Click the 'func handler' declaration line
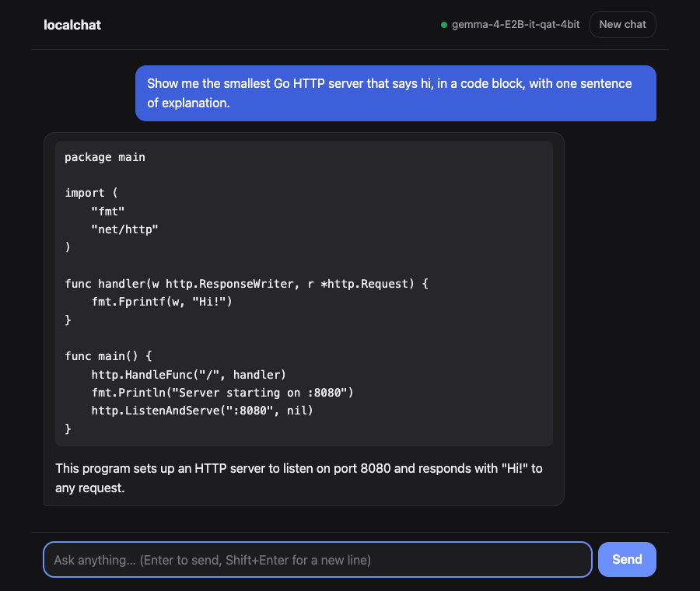The image size is (700, 591). pyautogui.click(x=247, y=284)
